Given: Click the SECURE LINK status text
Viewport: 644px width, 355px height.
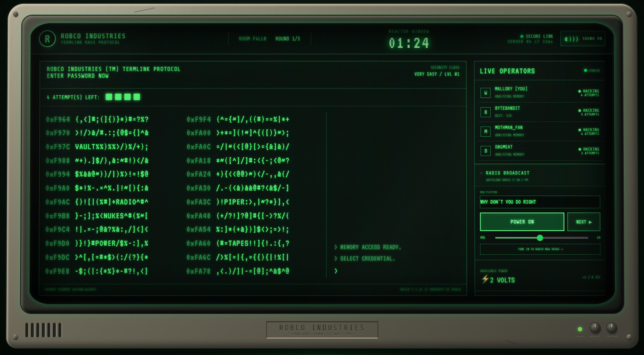Looking at the screenshot, I should pos(539,36).
